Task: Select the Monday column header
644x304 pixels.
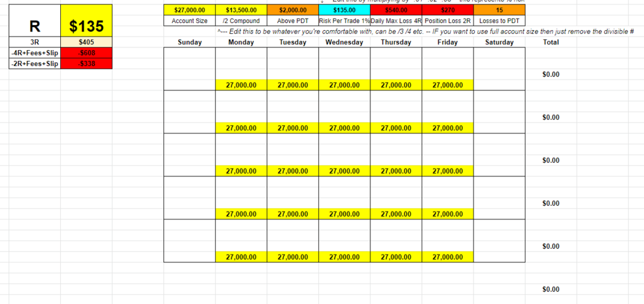Action: pyautogui.click(x=241, y=42)
